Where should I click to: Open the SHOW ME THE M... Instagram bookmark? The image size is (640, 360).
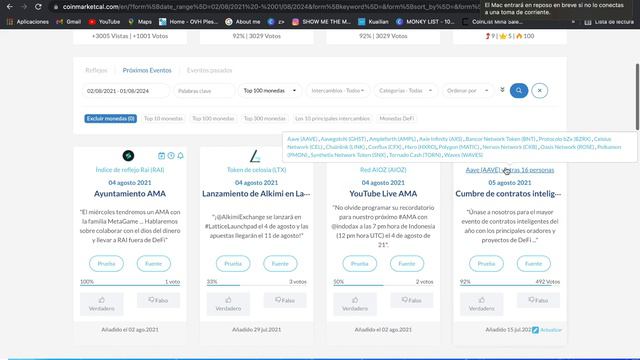click(x=322, y=22)
